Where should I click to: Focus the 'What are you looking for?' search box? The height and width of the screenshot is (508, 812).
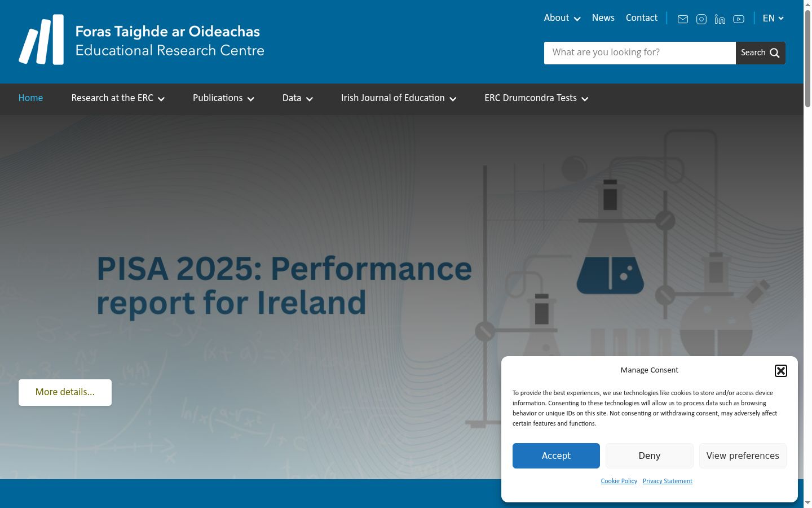tap(640, 53)
